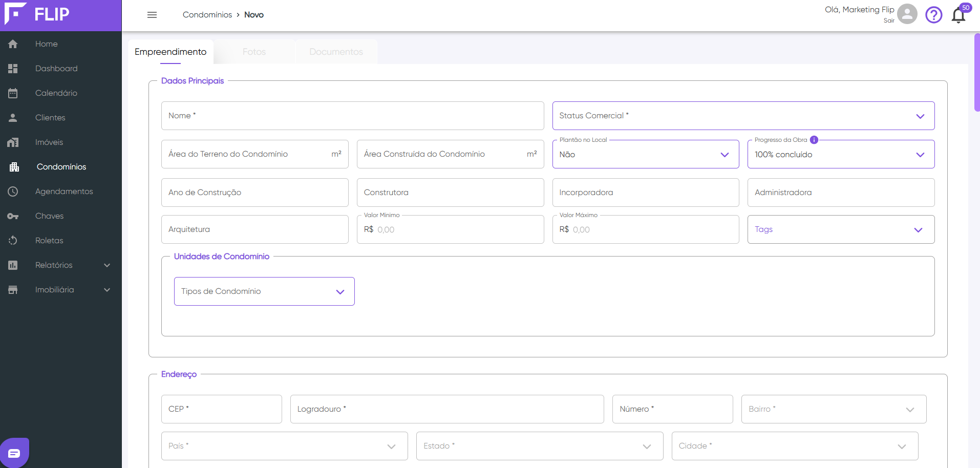
Task: Focus the Logradouro field
Action: 447,409
